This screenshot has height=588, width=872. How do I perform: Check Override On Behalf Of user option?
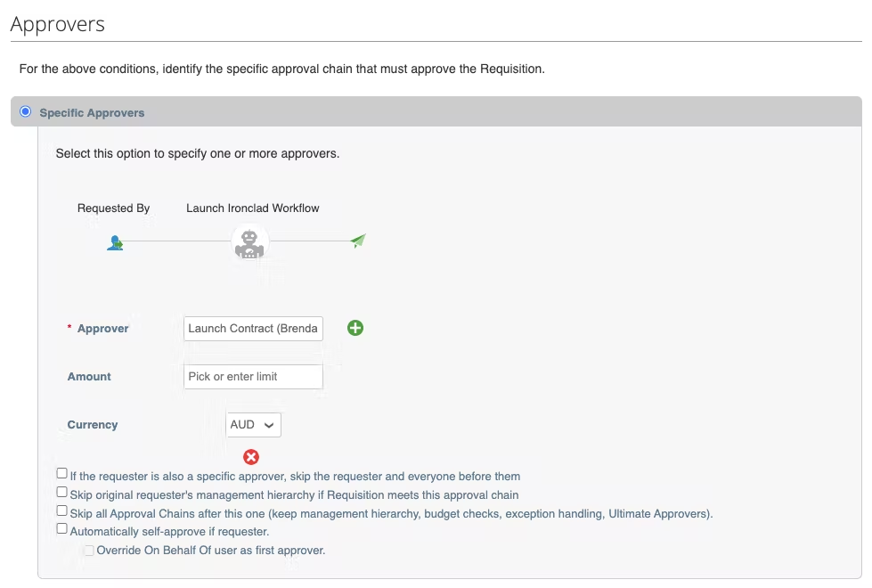point(88,551)
